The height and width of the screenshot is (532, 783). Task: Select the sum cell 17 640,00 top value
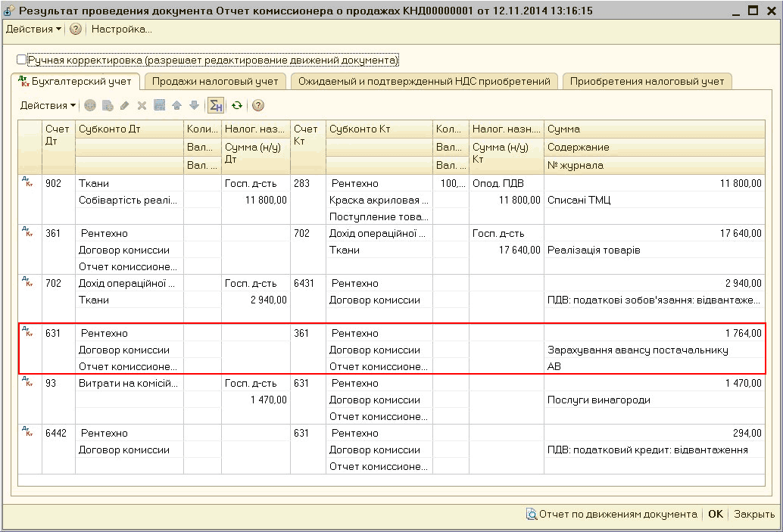pos(654,233)
